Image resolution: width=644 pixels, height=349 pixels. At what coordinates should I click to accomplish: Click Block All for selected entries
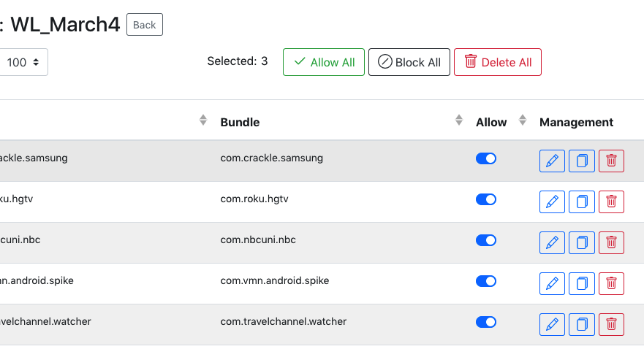(x=409, y=62)
